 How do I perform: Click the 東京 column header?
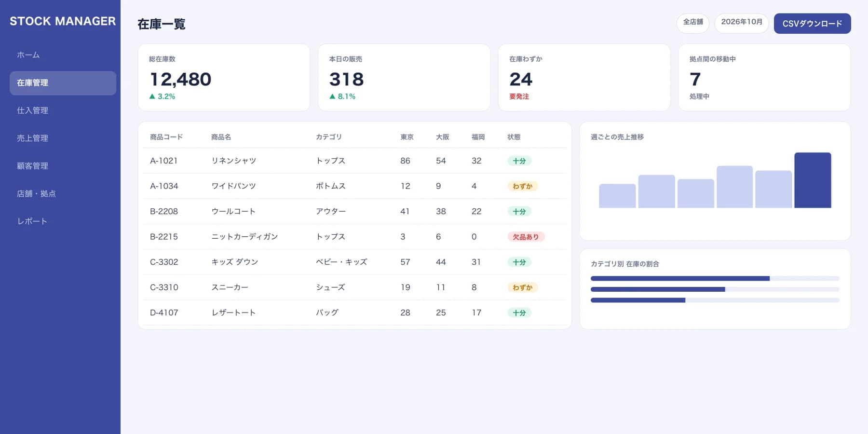[407, 137]
